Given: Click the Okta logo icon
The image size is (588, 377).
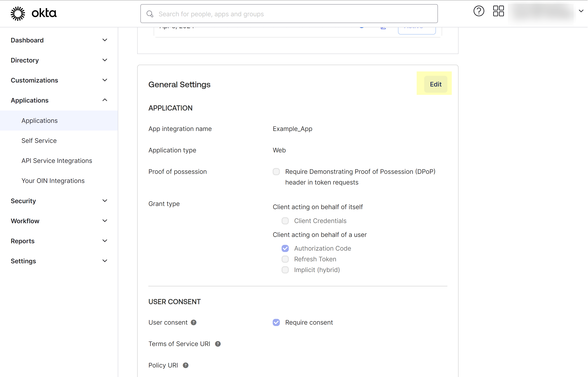Looking at the screenshot, I should [18, 13].
